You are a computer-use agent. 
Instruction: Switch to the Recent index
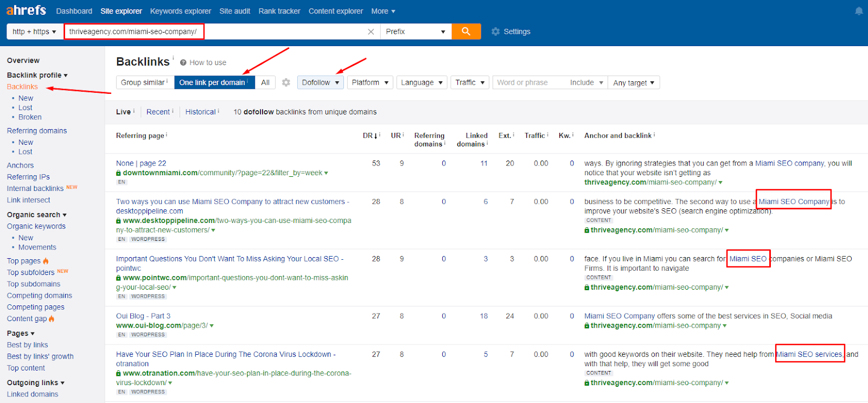(x=158, y=112)
